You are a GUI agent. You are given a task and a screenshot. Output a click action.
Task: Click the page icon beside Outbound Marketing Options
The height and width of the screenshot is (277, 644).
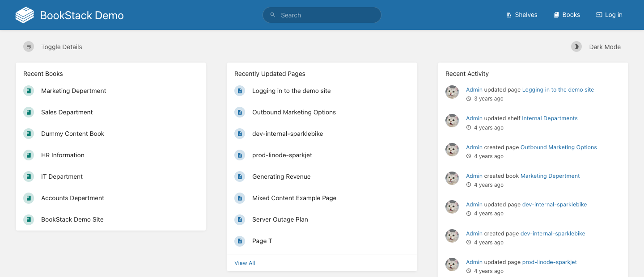coord(240,112)
